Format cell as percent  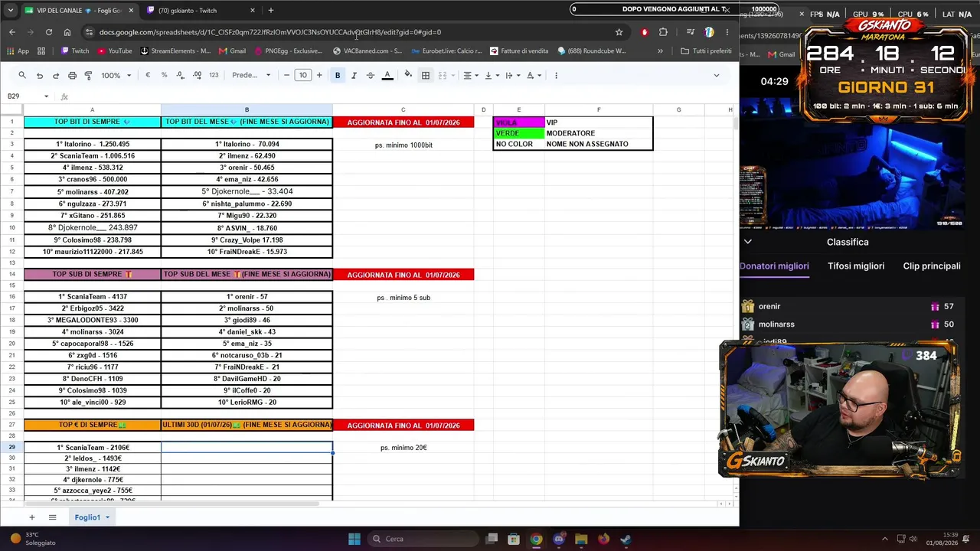coord(164,75)
